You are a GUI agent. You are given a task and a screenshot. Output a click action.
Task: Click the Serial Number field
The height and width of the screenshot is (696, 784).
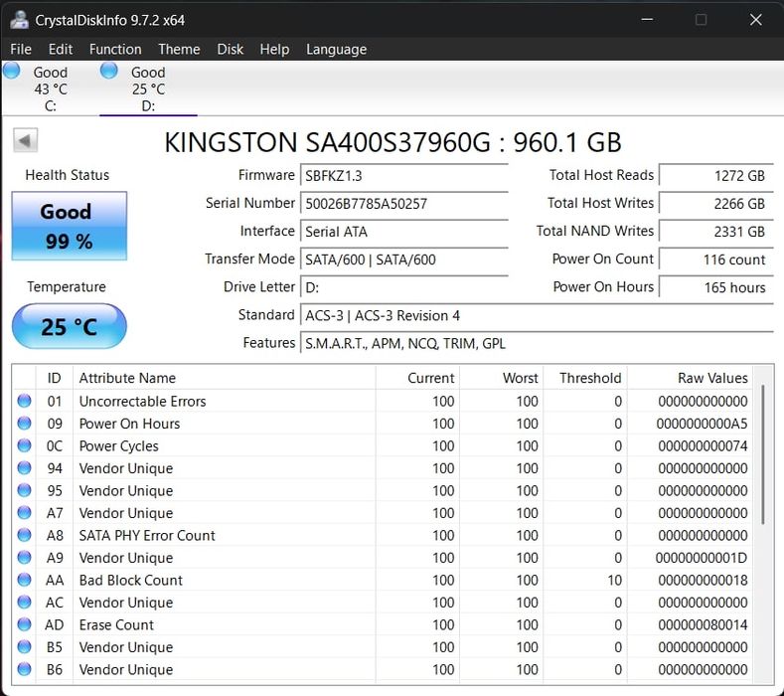tap(404, 204)
